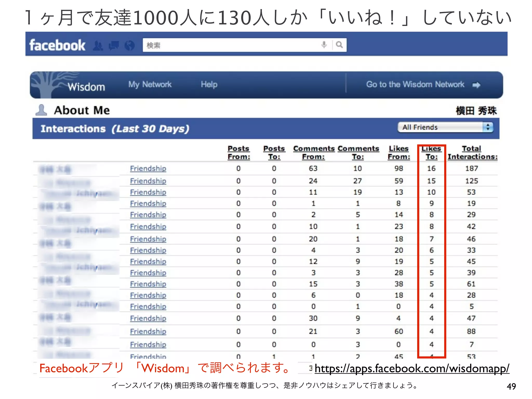Open Friendship link in row totaling 28
Viewport: 532px width, 399px height.
click(x=148, y=295)
